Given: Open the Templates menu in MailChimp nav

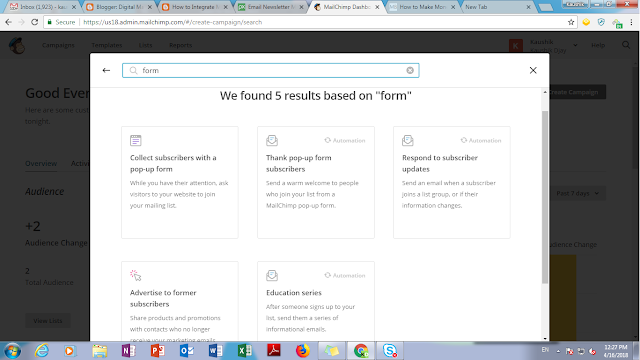Looking at the screenshot, I should coord(107,45).
